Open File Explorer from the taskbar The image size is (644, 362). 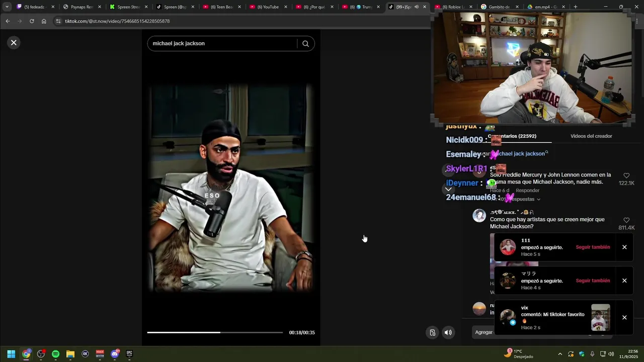pyautogui.click(x=70, y=354)
